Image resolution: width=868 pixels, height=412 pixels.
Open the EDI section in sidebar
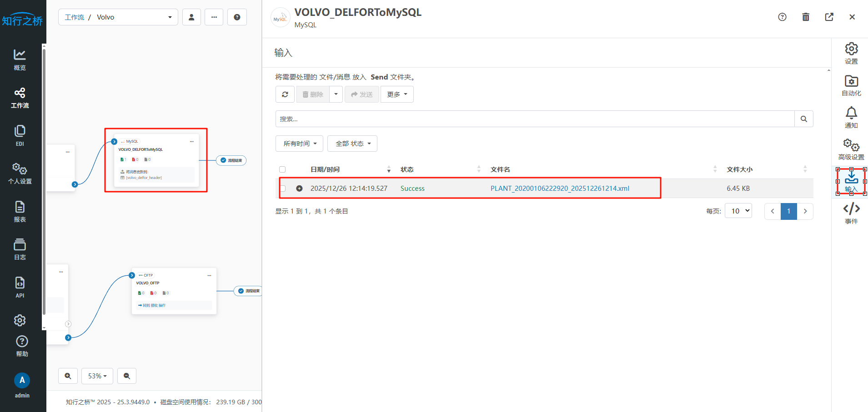coord(20,135)
